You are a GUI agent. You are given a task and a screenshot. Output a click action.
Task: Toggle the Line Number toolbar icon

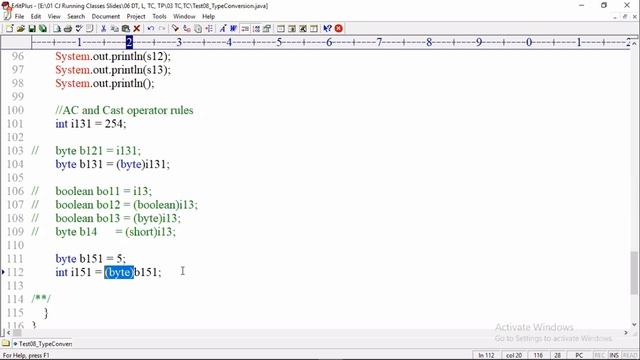(256, 29)
